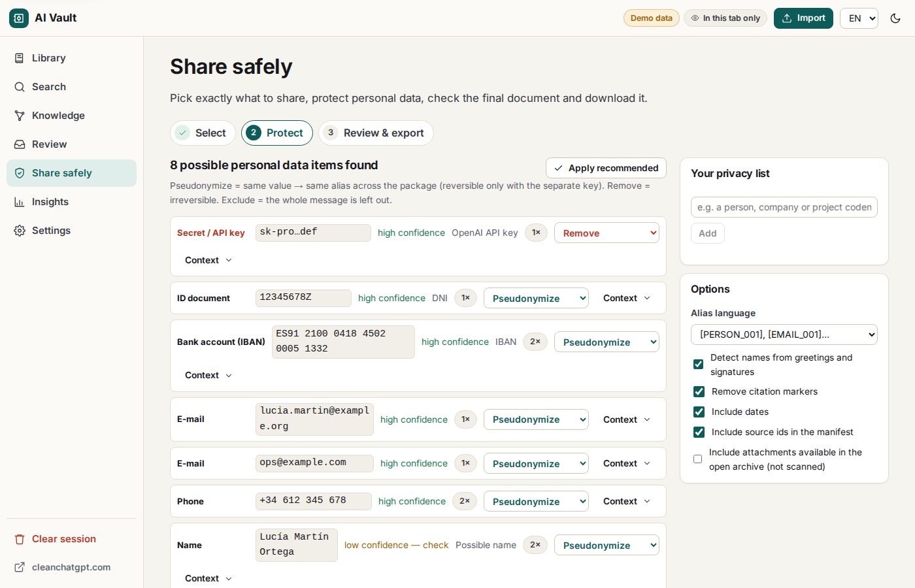Click the Search magnifier icon in sidebar
This screenshot has height=588, width=915.
(x=20, y=87)
